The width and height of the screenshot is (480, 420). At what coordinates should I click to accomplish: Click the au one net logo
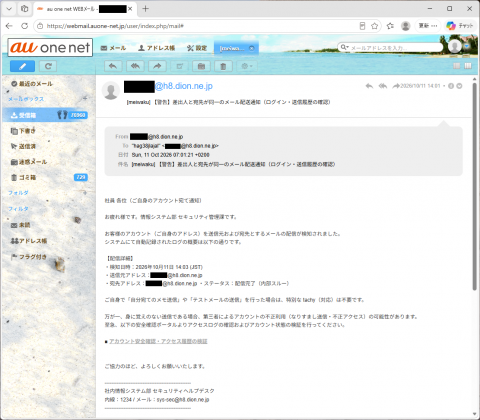click(50, 47)
